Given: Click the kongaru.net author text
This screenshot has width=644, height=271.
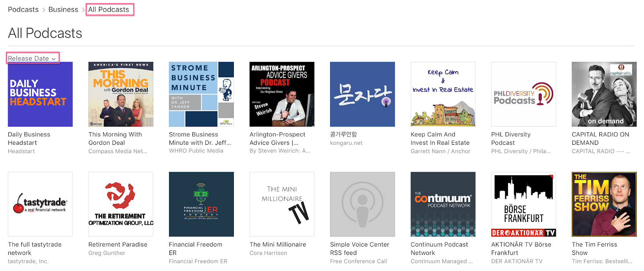Looking at the screenshot, I should pyautogui.click(x=346, y=143).
